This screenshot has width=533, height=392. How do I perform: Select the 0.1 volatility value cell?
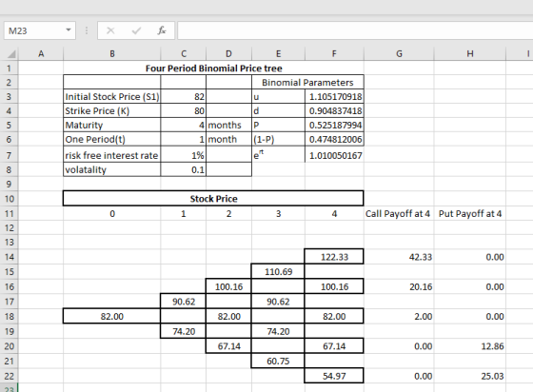tap(184, 169)
